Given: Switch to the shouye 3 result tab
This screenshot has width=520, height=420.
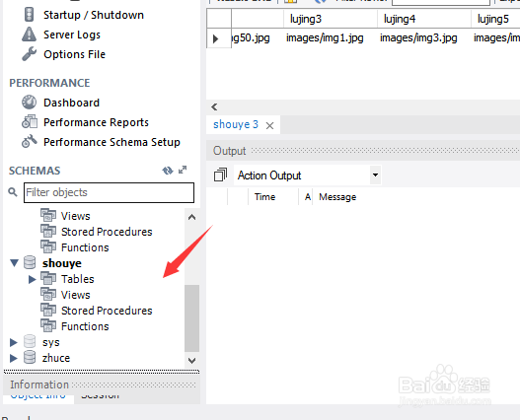Looking at the screenshot, I should [236, 124].
